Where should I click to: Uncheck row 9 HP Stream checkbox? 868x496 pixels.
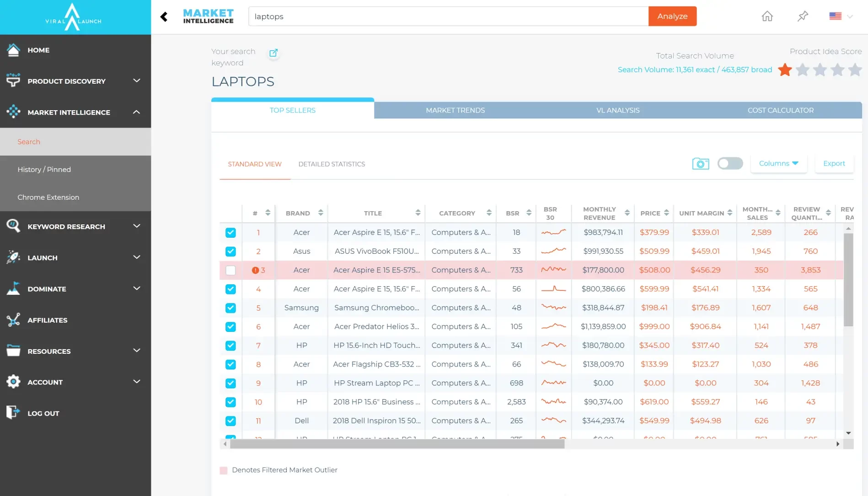coord(230,383)
